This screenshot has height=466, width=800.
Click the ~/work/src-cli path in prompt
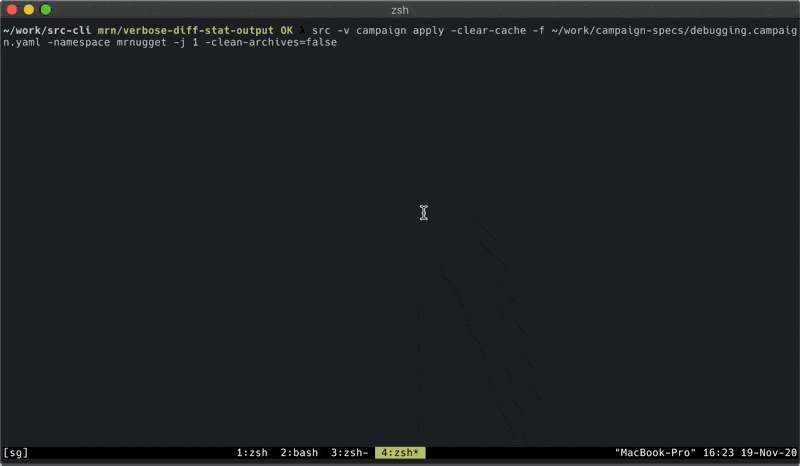click(47, 31)
